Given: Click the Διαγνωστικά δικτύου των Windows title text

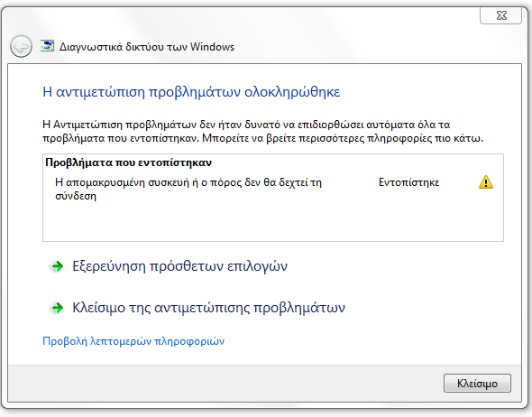Looking at the screenshot, I should (x=147, y=47).
